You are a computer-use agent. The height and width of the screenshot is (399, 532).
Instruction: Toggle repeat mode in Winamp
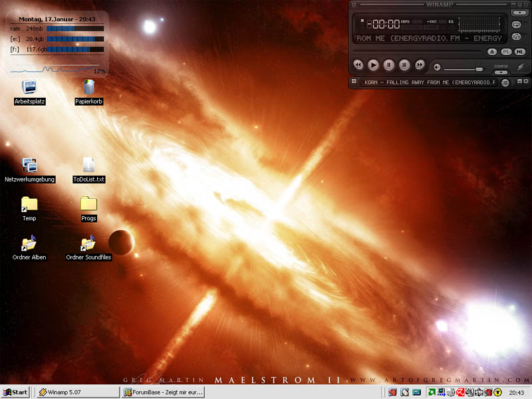coord(517,25)
